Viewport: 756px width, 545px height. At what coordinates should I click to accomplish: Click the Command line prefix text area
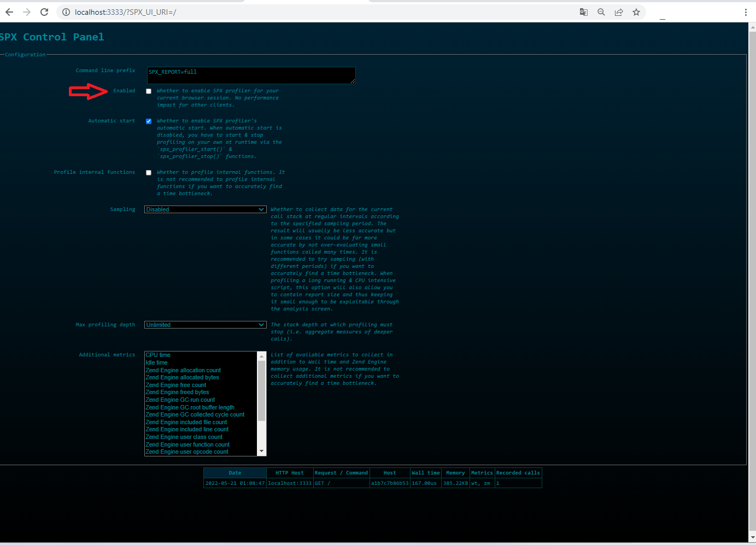tap(251, 75)
